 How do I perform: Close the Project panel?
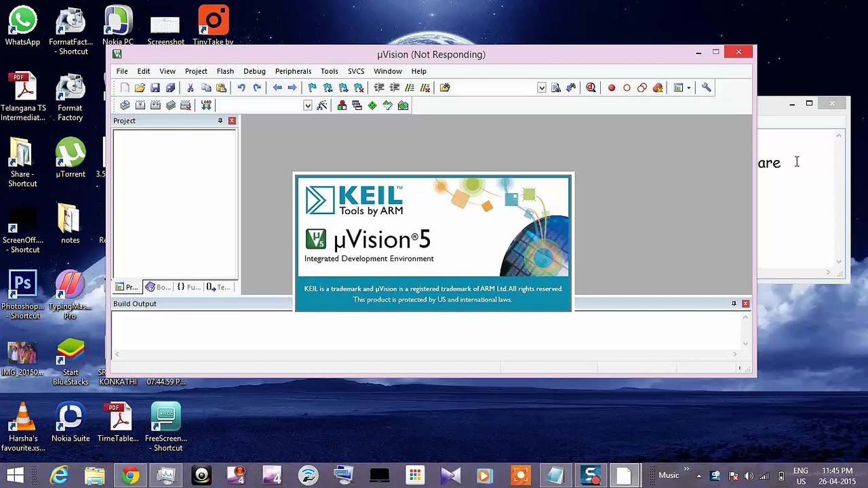click(232, 121)
